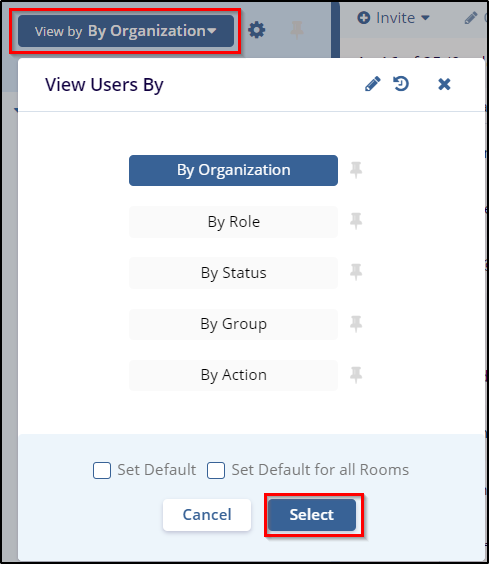This screenshot has width=489, height=564.
Task: Enable the Set Default checkbox
Action: [x=102, y=470]
